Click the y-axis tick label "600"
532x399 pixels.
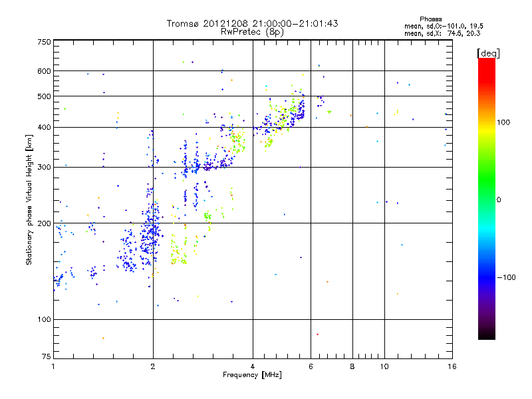[x=44, y=71]
